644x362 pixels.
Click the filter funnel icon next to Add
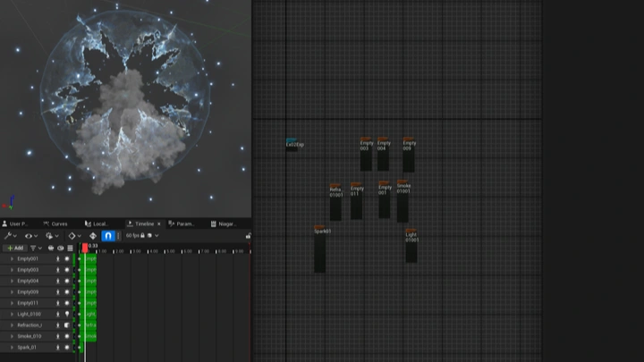(34, 248)
